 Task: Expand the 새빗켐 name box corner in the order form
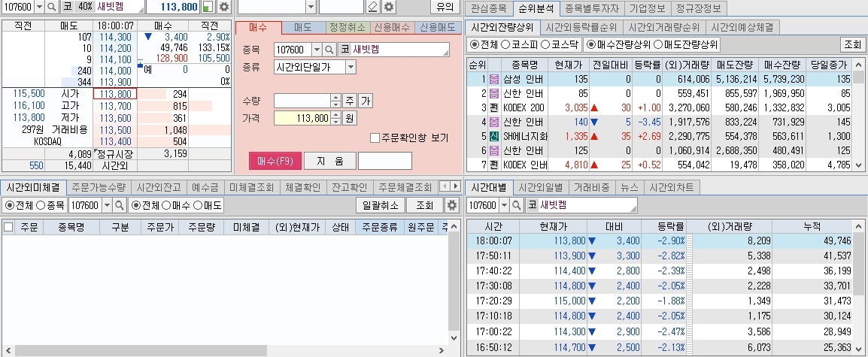446,53
